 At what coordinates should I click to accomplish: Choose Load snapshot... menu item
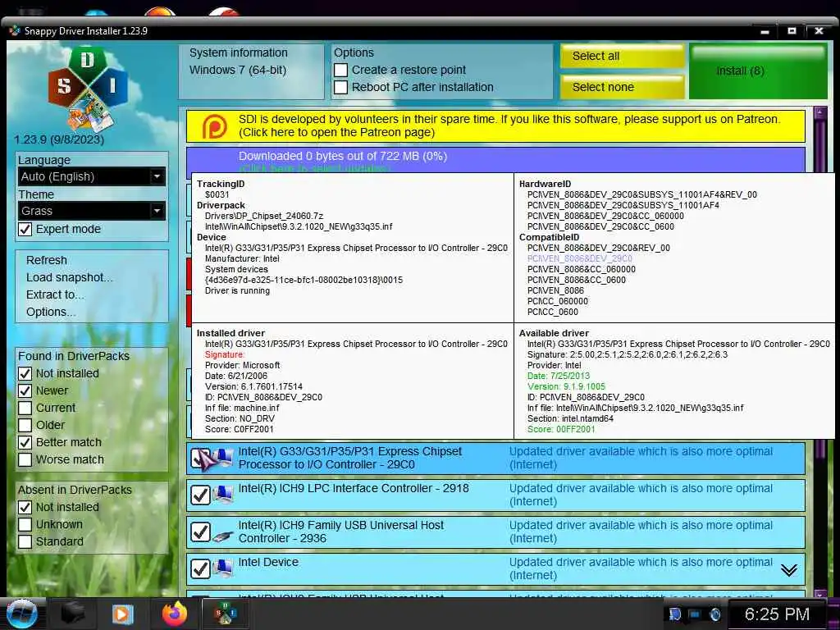70,277
